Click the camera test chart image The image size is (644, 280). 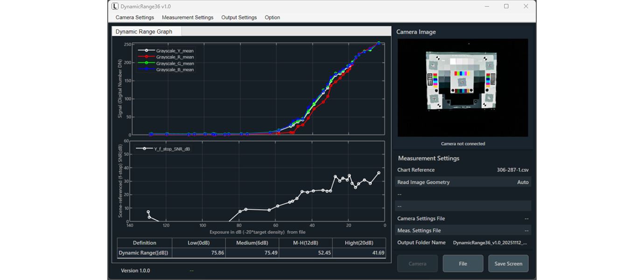pos(461,80)
